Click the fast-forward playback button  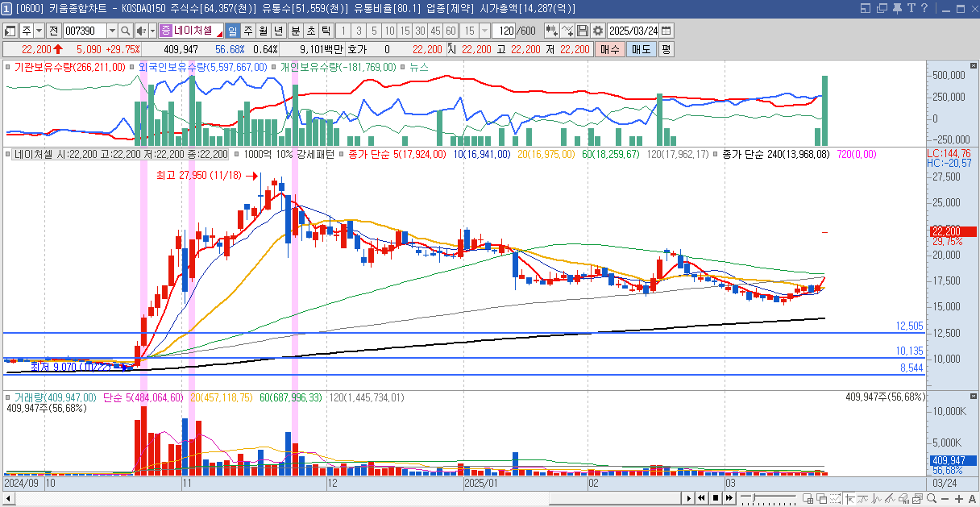point(729,498)
